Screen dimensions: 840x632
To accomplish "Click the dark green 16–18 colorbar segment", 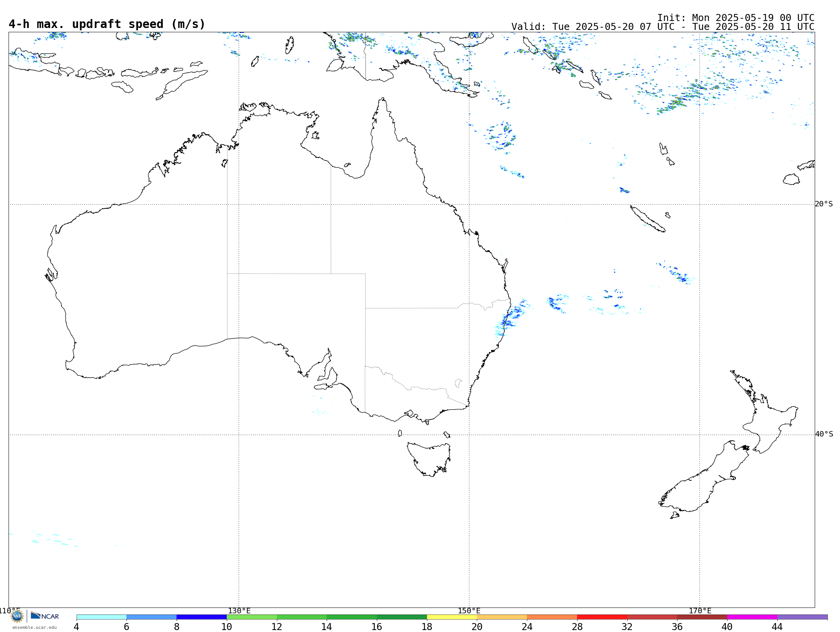I will [402, 617].
